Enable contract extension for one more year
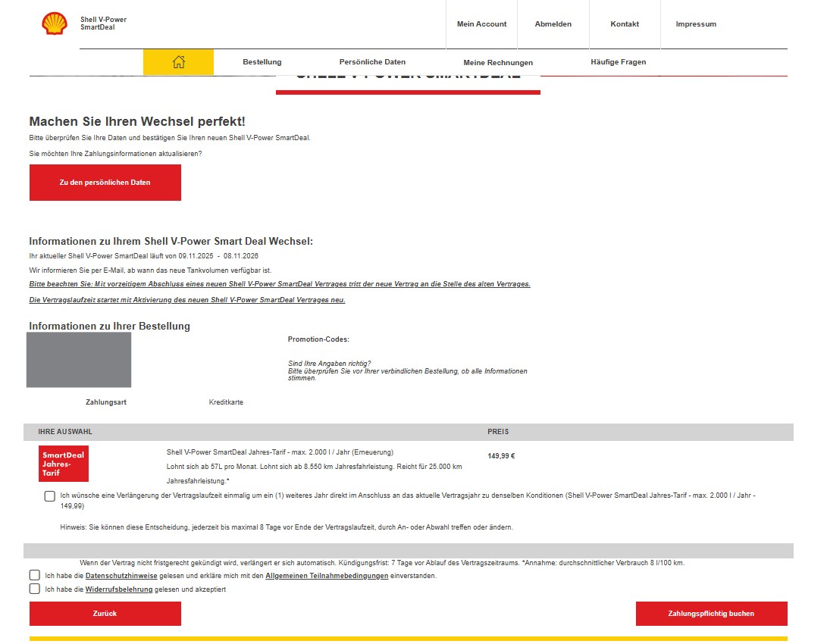827x644 pixels. [x=50, y=496]
